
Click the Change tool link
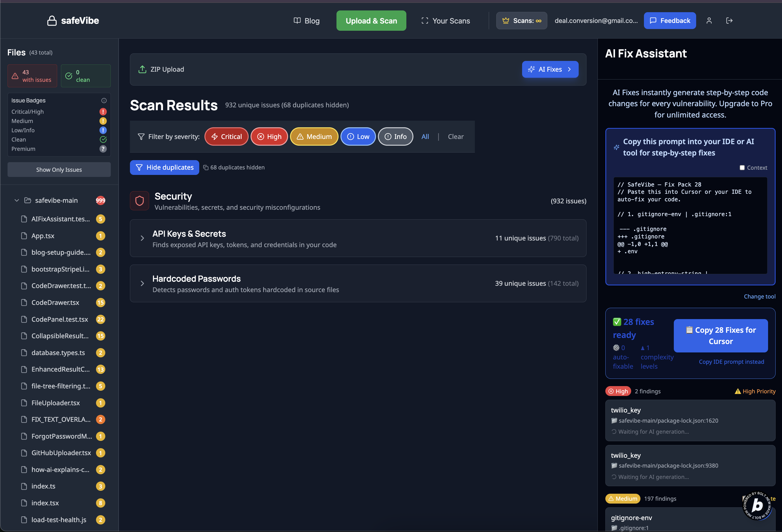pyautogui.click(x=759, y=296)
